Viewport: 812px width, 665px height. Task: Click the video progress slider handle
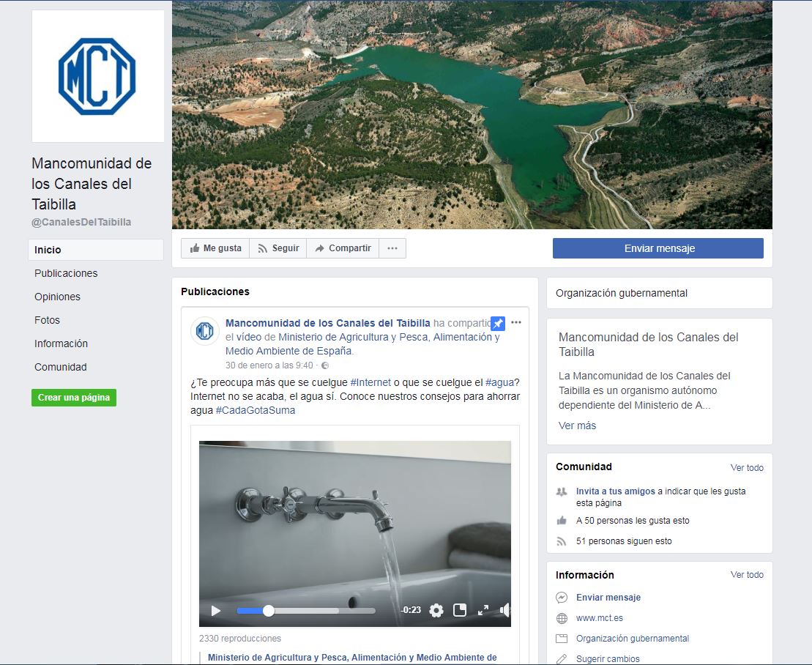point(268,611)
